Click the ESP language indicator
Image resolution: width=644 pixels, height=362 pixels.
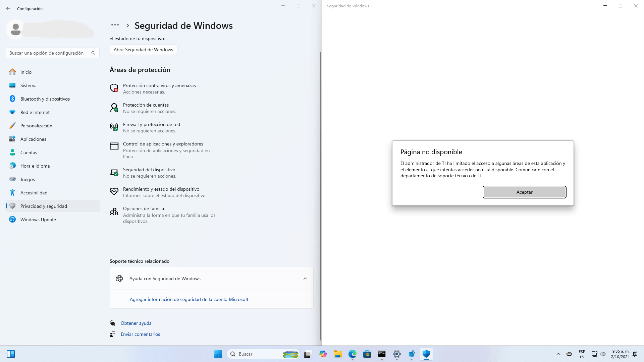(582, 354)
